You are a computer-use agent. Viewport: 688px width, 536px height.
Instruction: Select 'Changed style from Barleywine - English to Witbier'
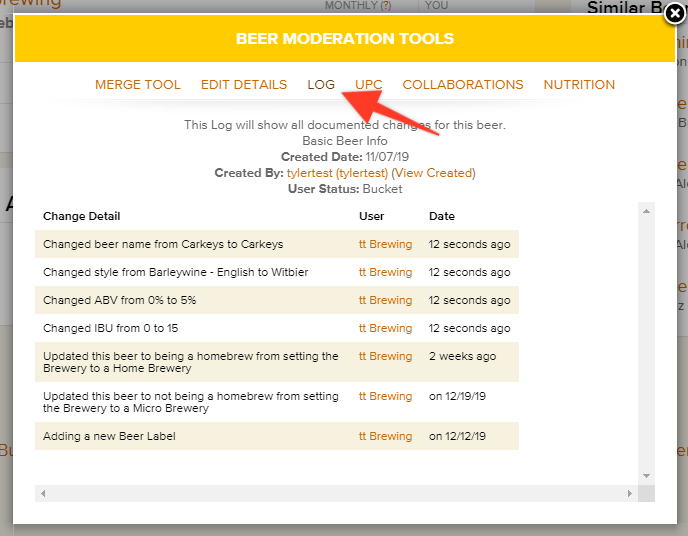(x=176, y=272)
